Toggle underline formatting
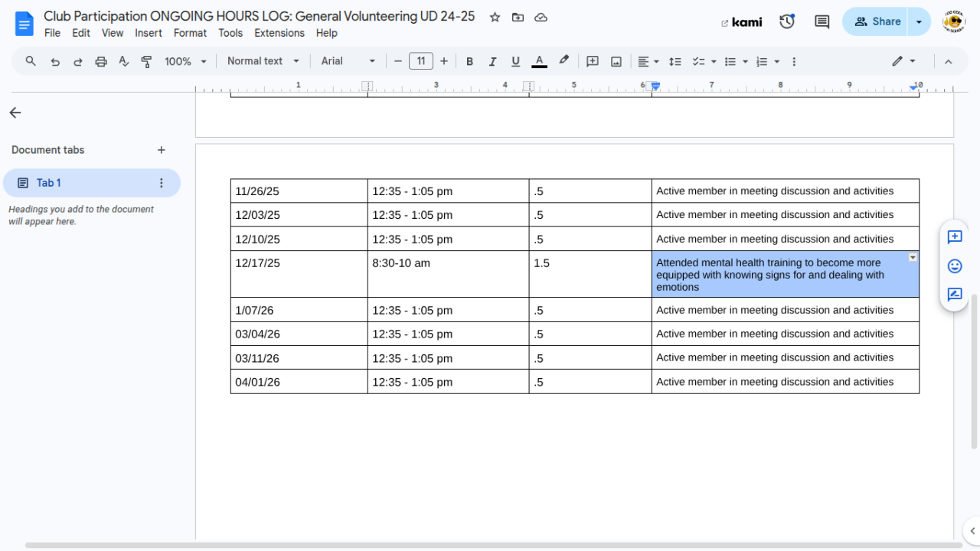The image size is (980, 551). [x=515, y=61]
